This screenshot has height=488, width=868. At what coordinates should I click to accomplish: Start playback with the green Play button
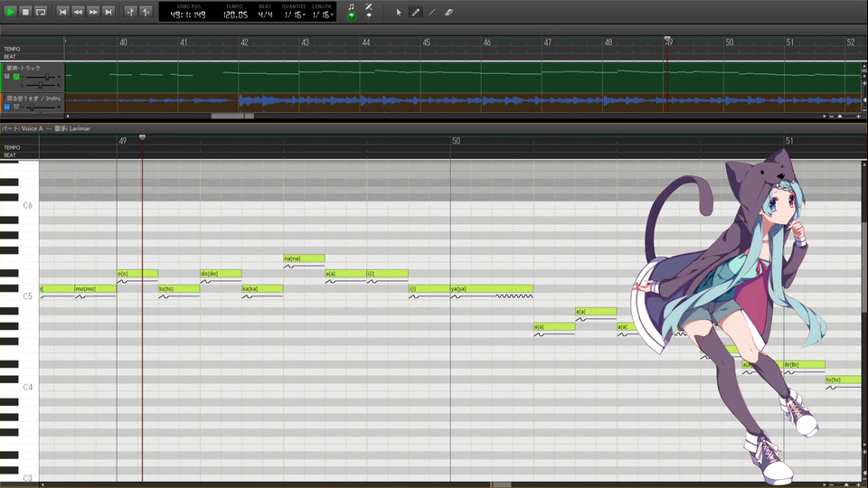(x=10, y=12)
